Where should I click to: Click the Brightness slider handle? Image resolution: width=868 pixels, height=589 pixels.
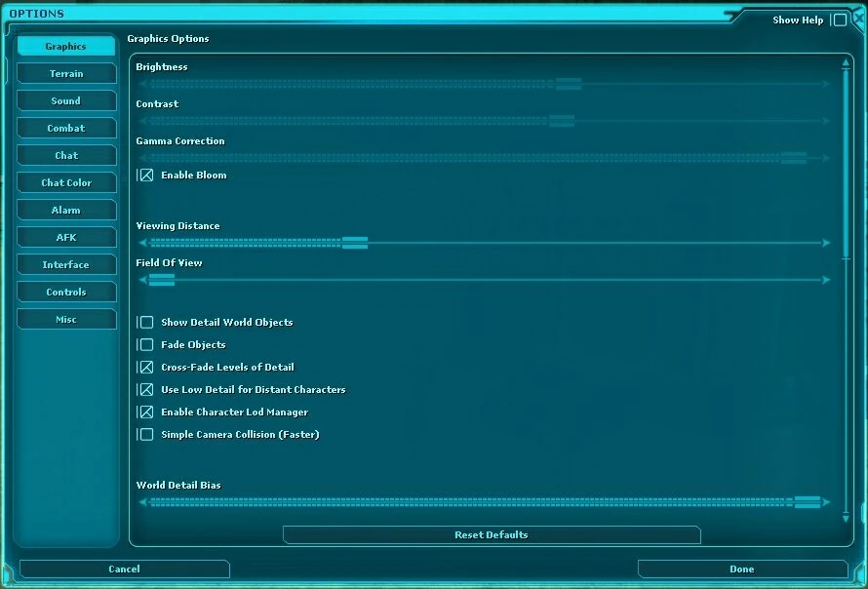[x=568, y=84]
